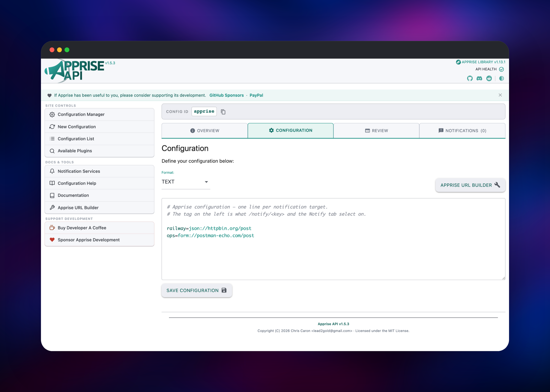Click the Save Configuration button
The height and width of the screenshot is (392, 550).
click(197, 290)
